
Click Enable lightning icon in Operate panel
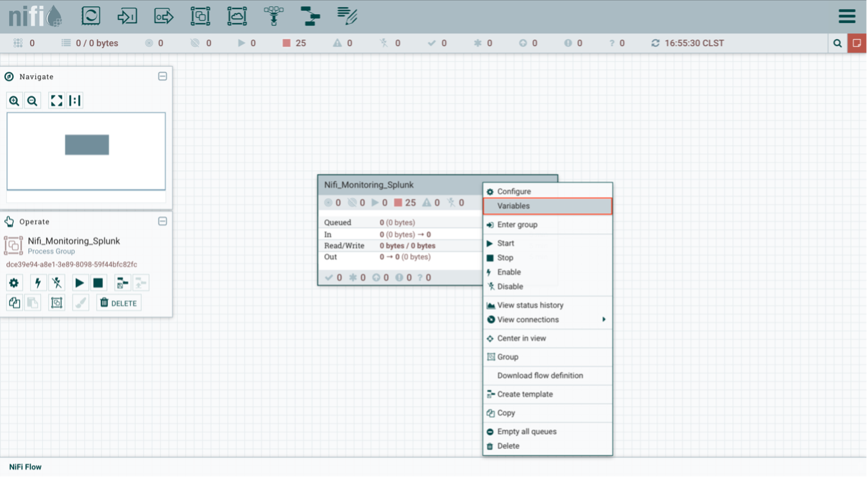38,283
